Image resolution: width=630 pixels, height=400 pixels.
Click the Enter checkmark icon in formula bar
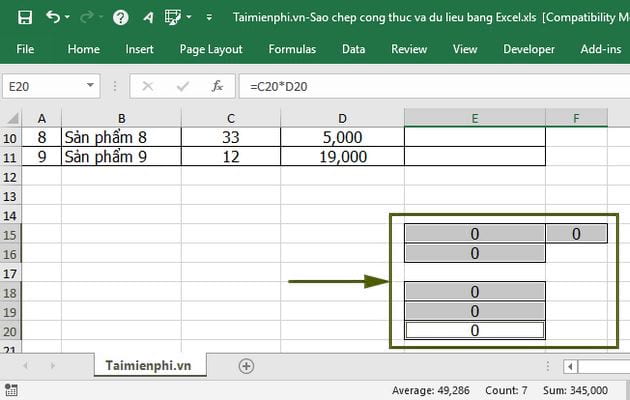(x=183, y=86)
